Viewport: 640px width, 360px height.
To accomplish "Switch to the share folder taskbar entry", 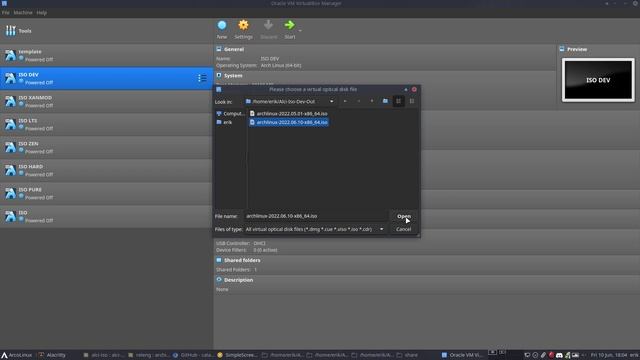I will [x=407, y=355].
